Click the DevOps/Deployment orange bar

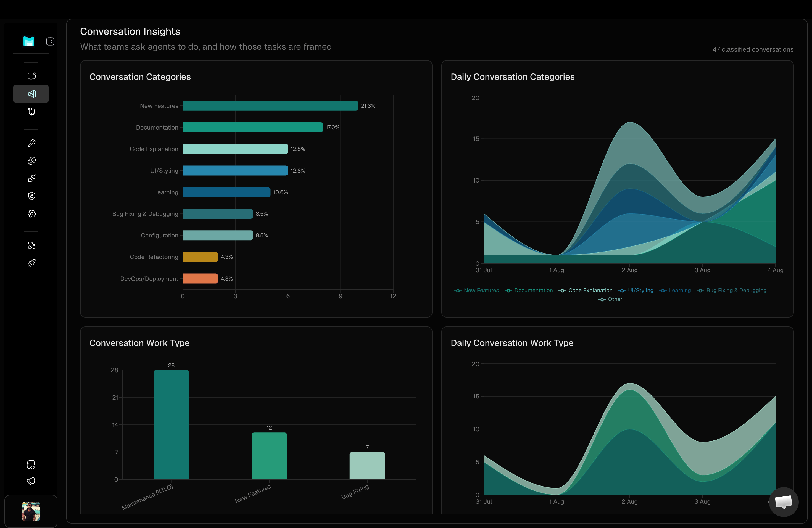point(200,279)
